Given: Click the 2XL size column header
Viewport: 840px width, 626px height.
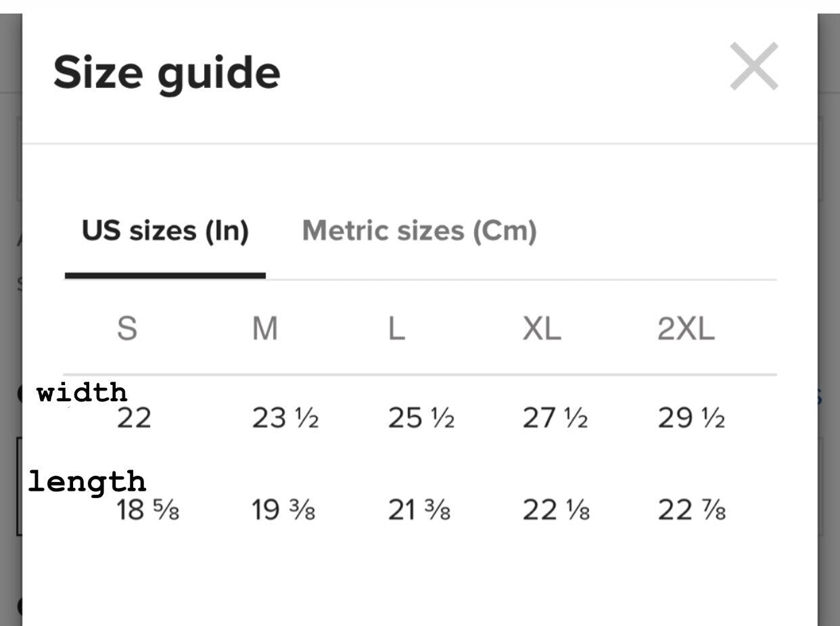Looking at the screenshot, I should [x=686, y=330].
